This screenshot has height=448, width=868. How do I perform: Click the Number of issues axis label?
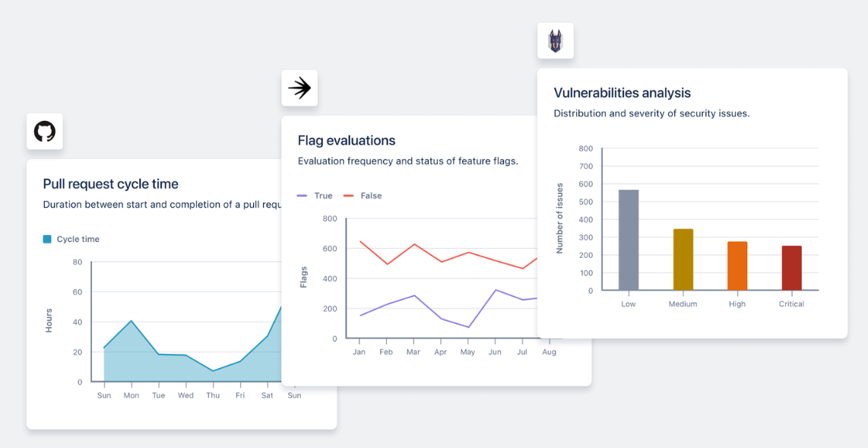(559, 219)
